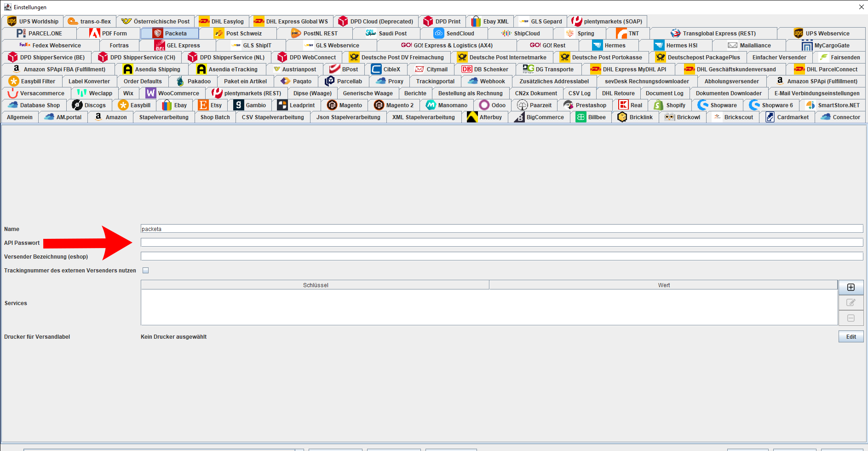Viewport: 868px width, 451px height.
Task: Switch to the Hermes HSI tab
Action: [676, 45]
